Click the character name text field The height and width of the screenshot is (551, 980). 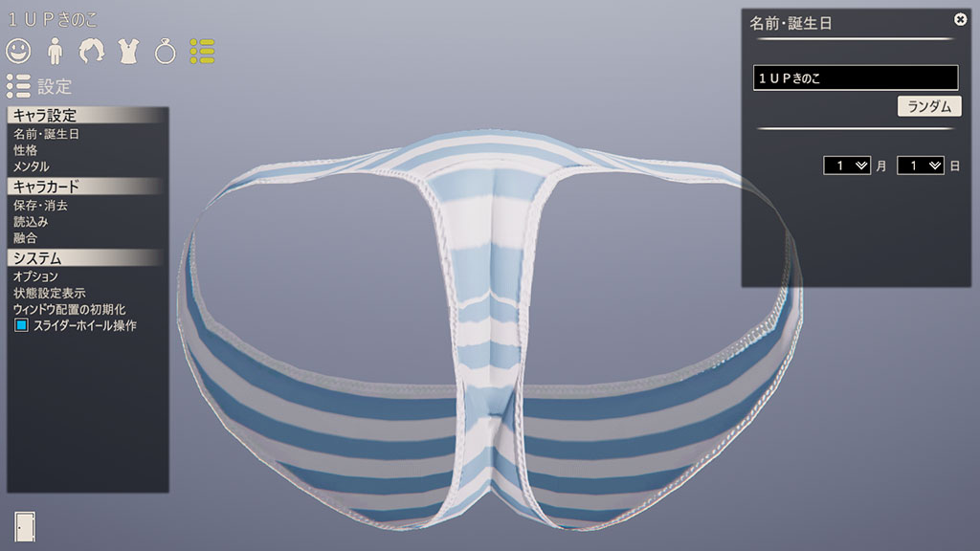(x=855, y=78)
